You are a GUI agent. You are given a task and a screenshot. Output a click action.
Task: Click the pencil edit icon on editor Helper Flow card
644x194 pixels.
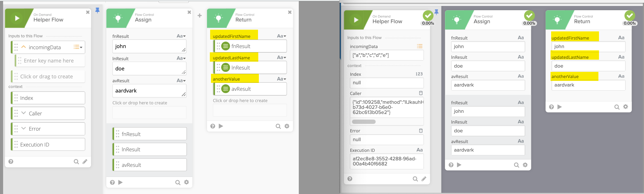coord(85,161)
